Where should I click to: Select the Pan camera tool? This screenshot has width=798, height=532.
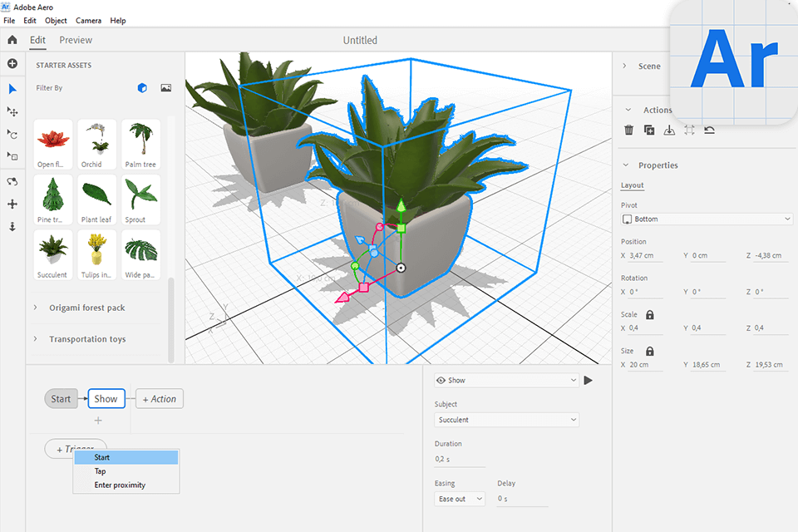point(12,204)
